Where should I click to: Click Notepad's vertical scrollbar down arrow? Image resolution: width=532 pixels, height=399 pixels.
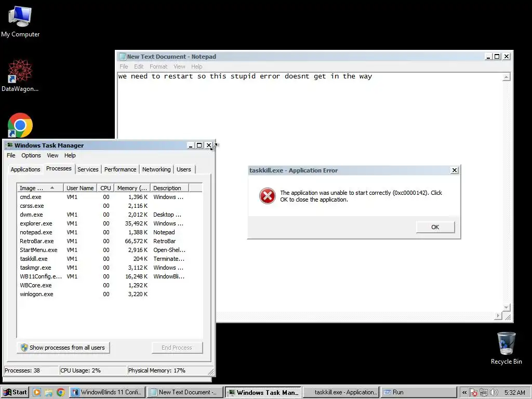pos(506,308)
